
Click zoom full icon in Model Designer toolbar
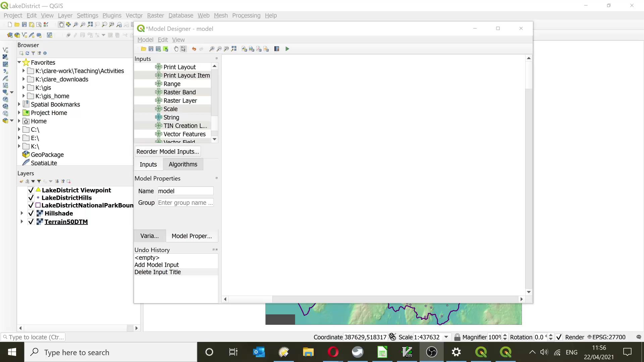coord(234,49)
